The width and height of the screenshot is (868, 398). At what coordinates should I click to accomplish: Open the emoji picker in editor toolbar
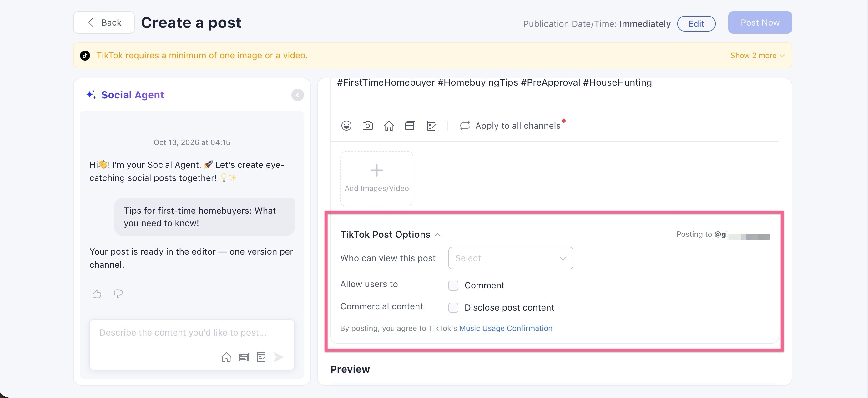[x=346, y=126]
